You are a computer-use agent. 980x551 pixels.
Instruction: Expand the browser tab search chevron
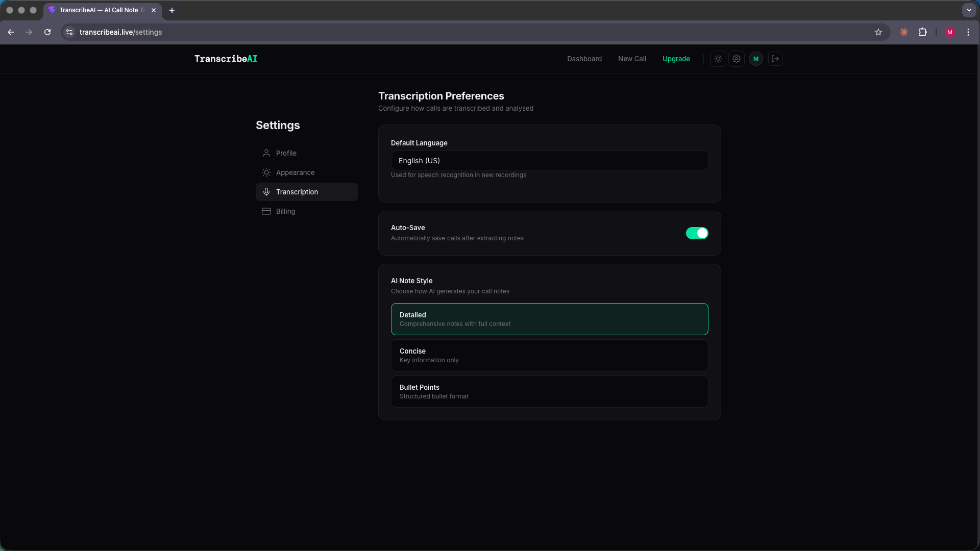coord(969,10)
